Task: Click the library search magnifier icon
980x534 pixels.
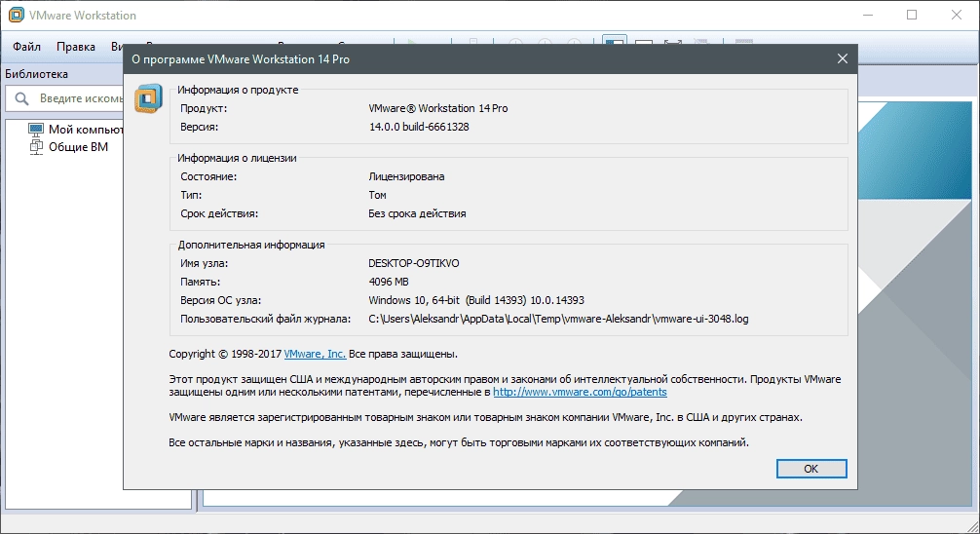Action: click(x=21, y=98)
